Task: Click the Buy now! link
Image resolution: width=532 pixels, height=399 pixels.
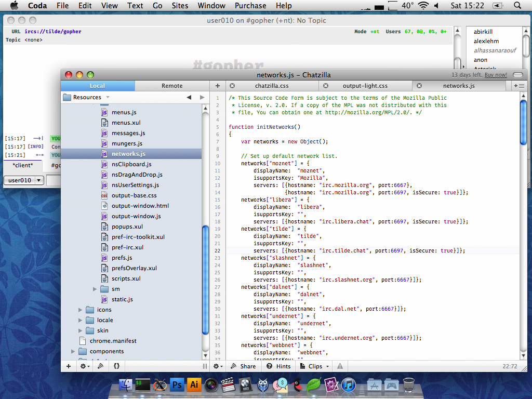Action: tap(496, 75)
